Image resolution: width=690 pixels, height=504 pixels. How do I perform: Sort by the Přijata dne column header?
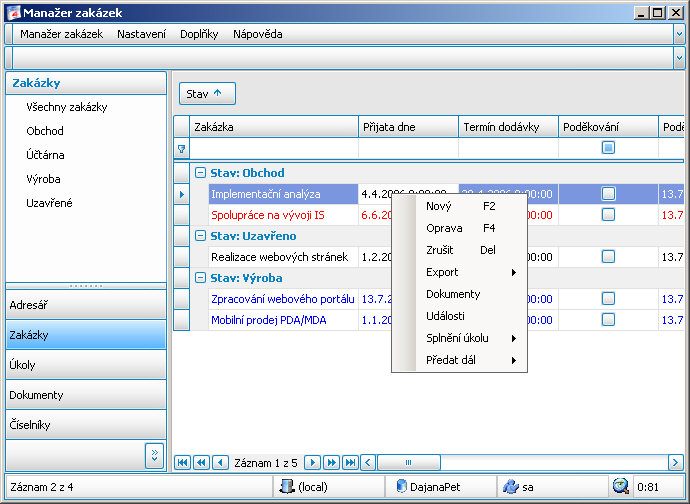408,127
